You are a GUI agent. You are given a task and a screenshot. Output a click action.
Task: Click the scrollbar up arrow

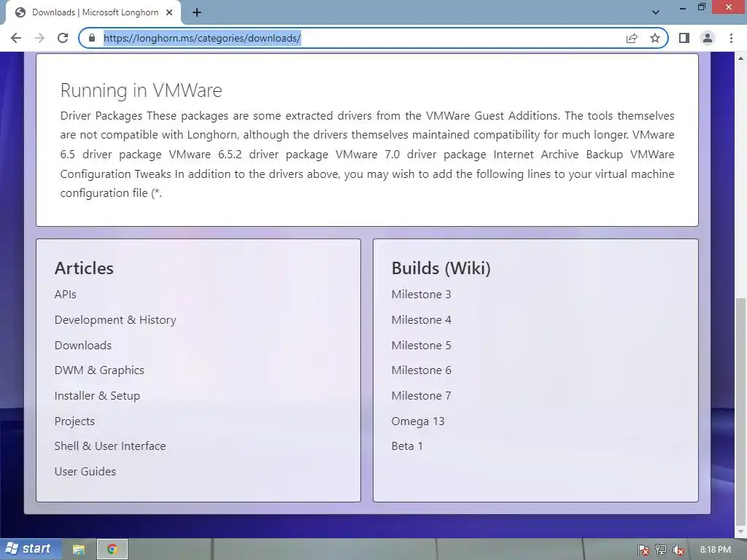pos(741,58)
